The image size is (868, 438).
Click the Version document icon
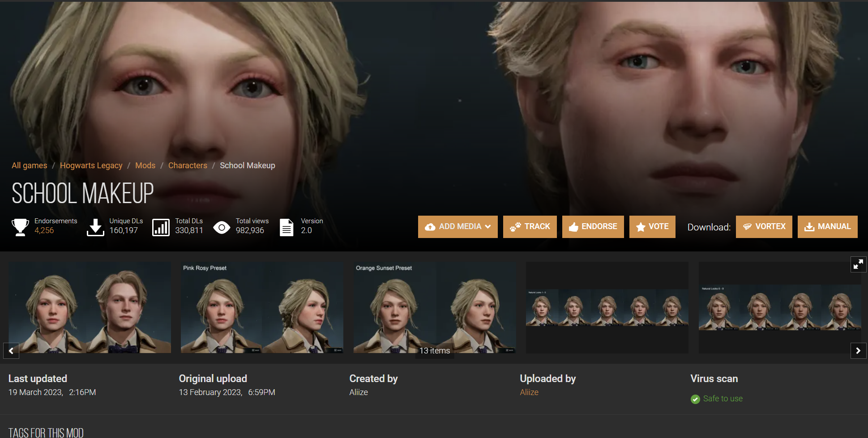pyautogui.click(x=286, y=227)
